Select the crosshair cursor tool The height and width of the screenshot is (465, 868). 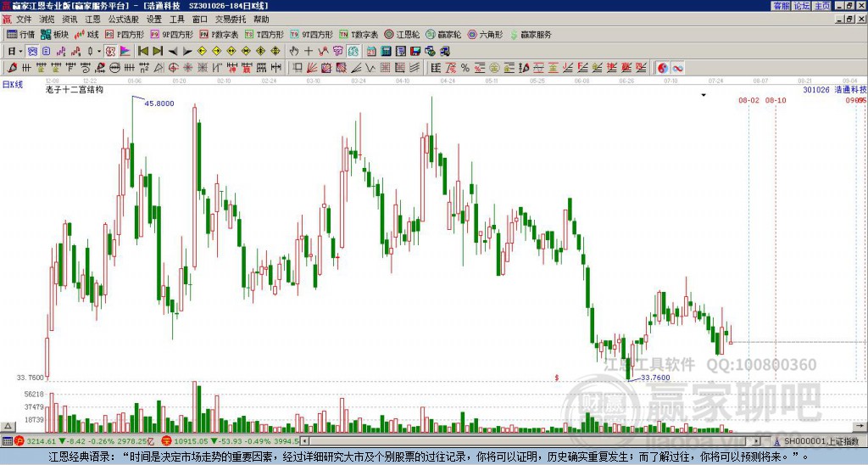309,52
